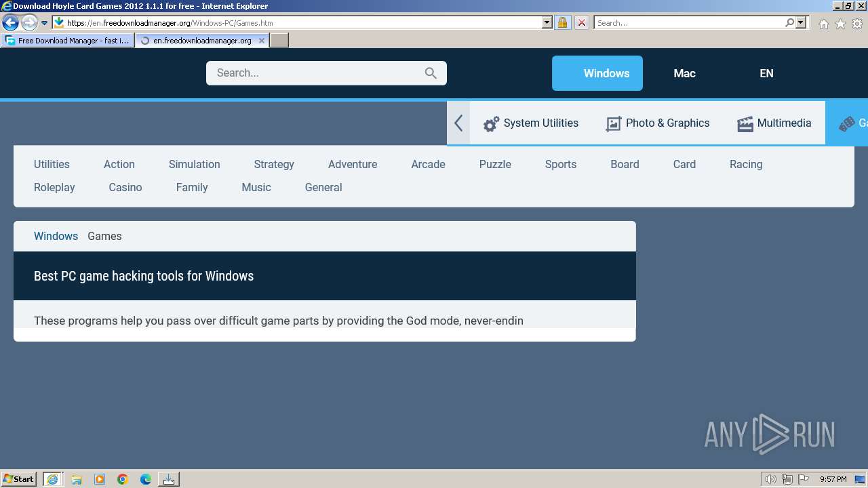The height and width of the screenshot is (488, 868).
Task: Click the download manager taskbar icon
Action: pyautogui.click(x=169, y=479)
